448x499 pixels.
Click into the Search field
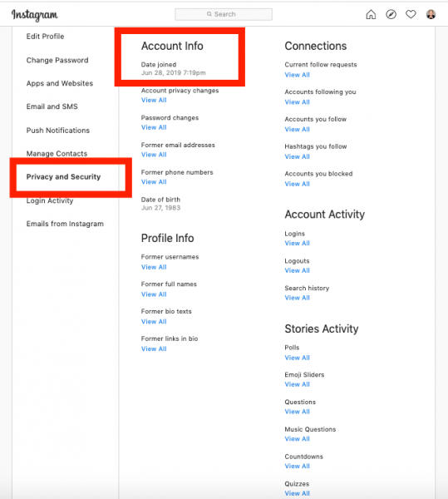[224, 14]
